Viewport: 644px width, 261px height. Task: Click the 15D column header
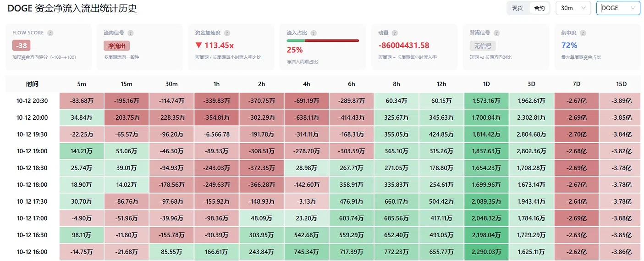[x=621, y=84]
